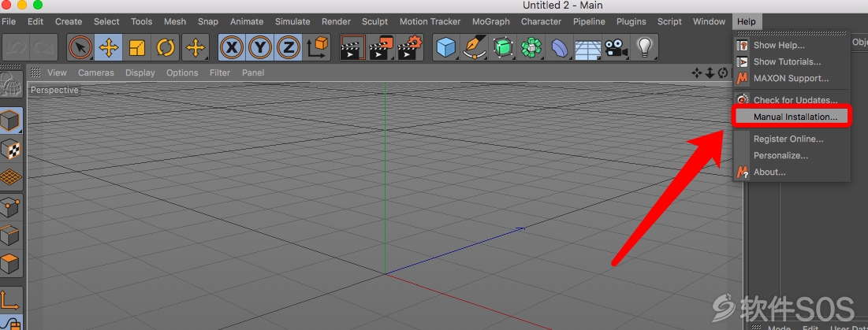Image resolution: width=868 pixels, height=330 pixels.
Task: Choose MAXON Support... entry
Action: pos(792,79)
